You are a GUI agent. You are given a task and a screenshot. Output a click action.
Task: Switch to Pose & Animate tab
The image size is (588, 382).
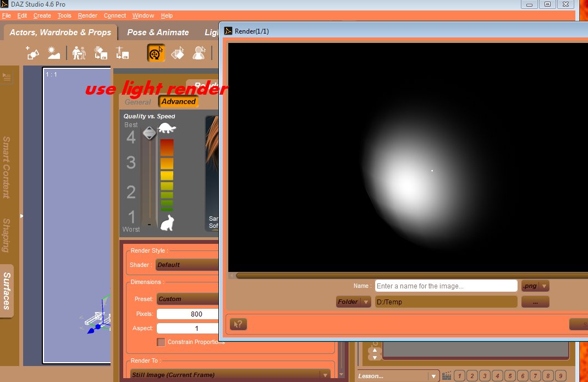point(158,32)
